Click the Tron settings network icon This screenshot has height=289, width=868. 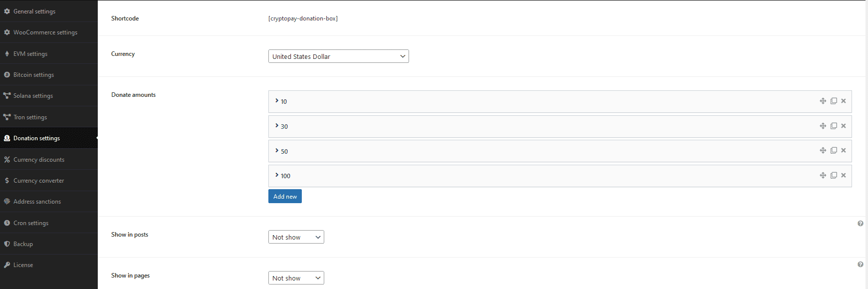point(7,117)
